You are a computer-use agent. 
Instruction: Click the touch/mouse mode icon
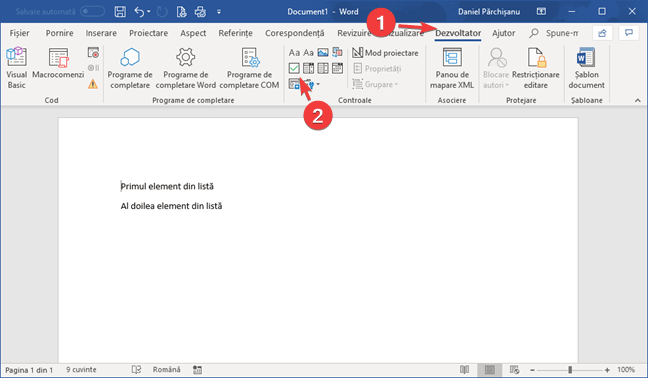click(181, 12)
